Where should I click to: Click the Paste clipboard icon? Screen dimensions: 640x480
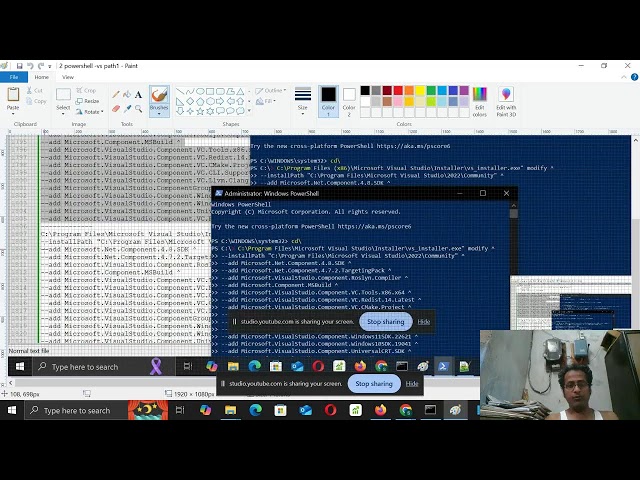click(x=13, y=94)
